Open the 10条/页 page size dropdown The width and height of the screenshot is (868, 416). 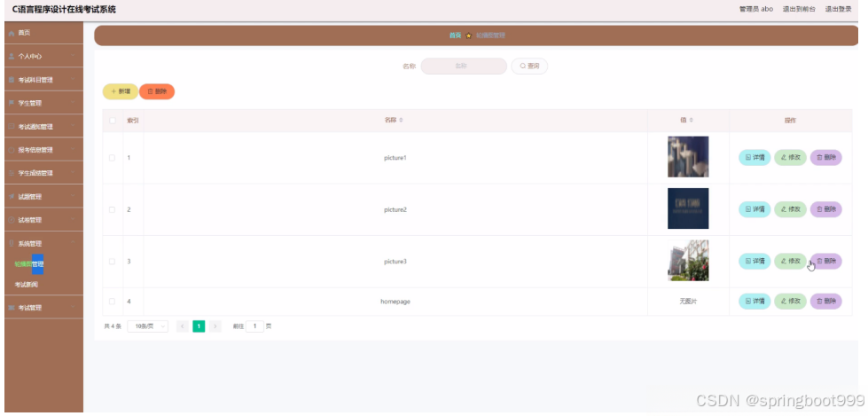coord(148,326)
